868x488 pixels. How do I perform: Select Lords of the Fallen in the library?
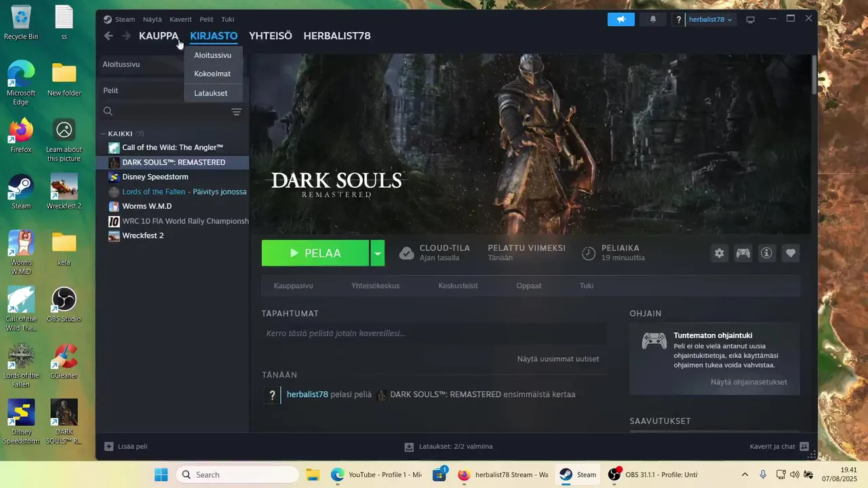(x=172, y=192)
